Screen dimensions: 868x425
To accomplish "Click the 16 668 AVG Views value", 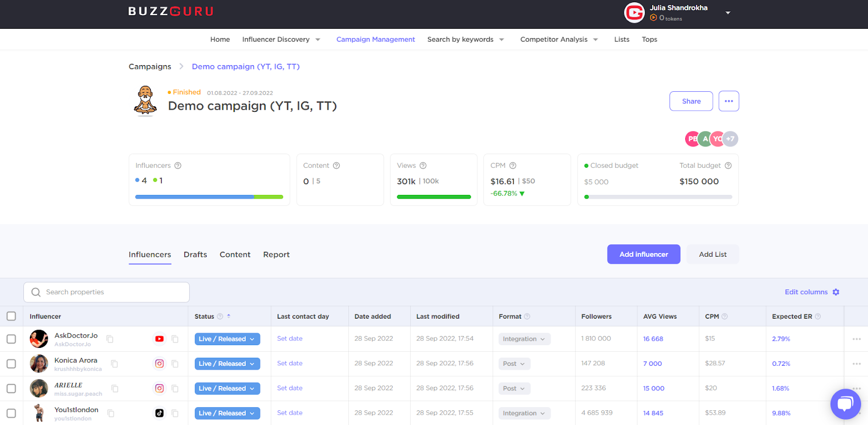I will 653,339.
